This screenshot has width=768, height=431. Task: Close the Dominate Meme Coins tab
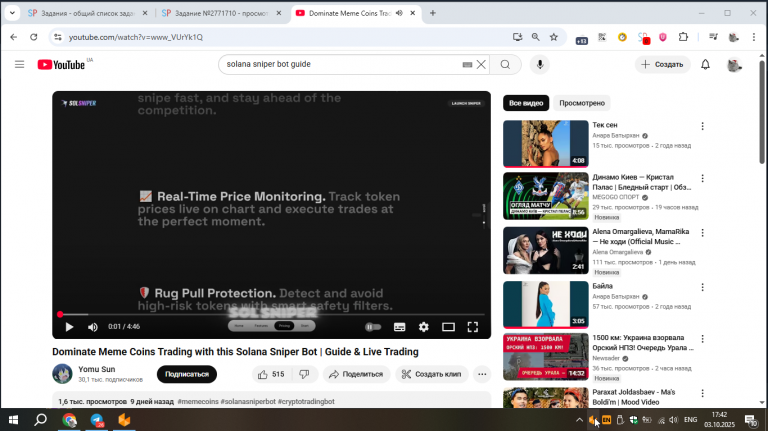[412, 13]
